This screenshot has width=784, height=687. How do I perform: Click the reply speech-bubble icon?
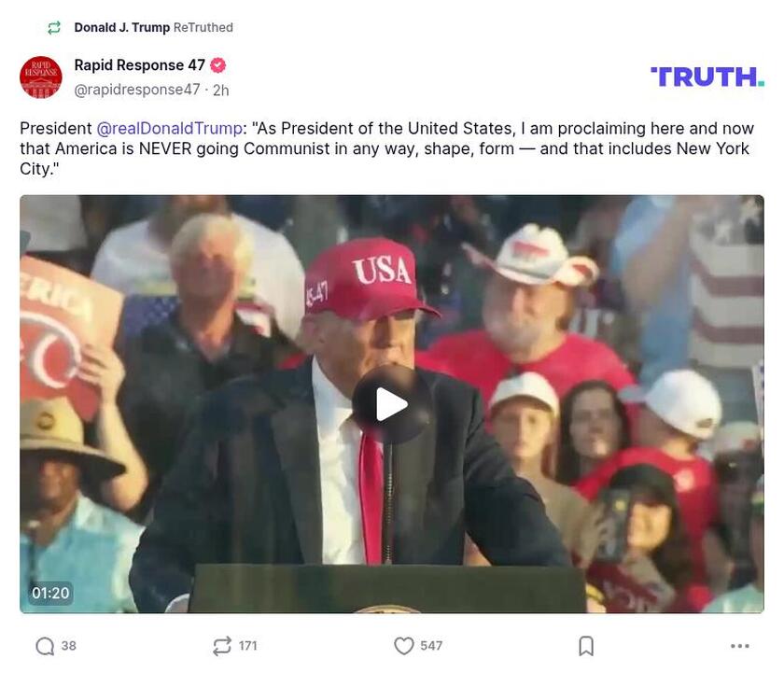click(44, 644)
